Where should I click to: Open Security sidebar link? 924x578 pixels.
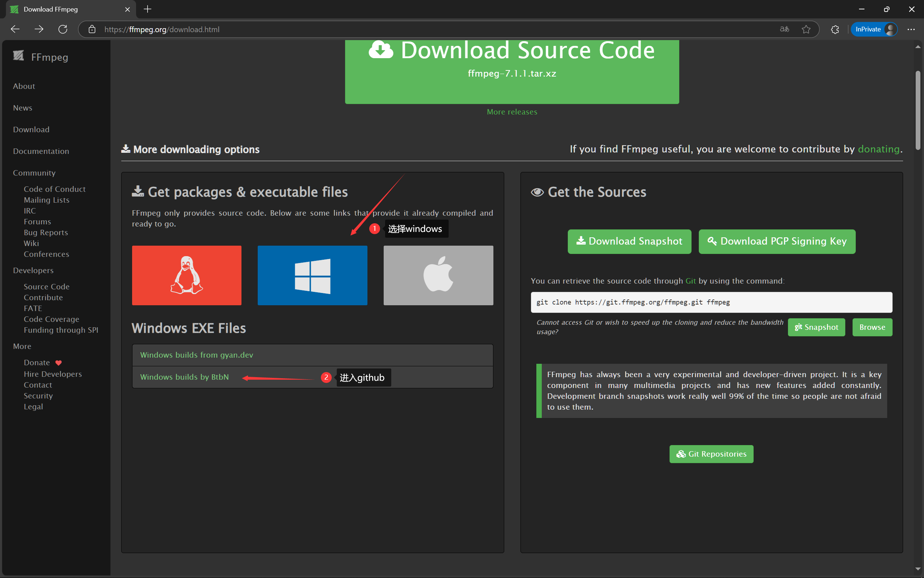click(x=38, y=396)
